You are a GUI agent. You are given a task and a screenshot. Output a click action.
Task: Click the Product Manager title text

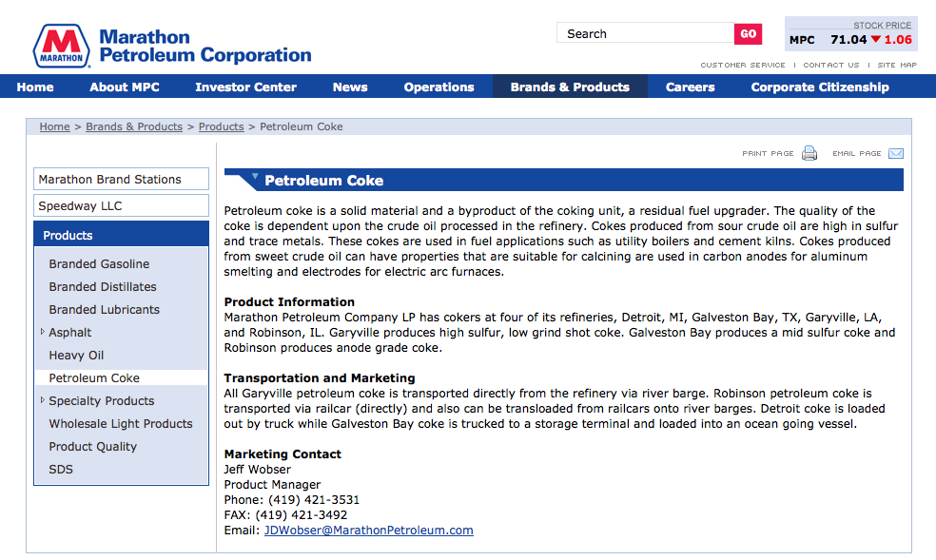(x=272, y=484)
